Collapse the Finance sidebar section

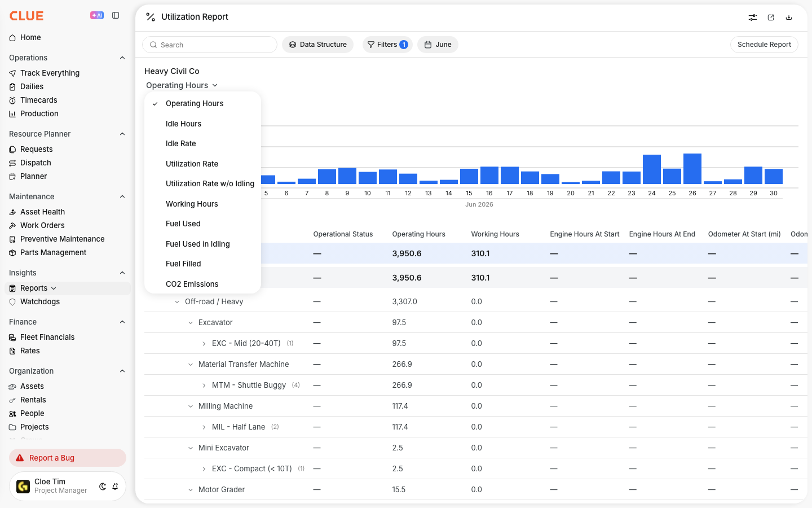(122, 322)
